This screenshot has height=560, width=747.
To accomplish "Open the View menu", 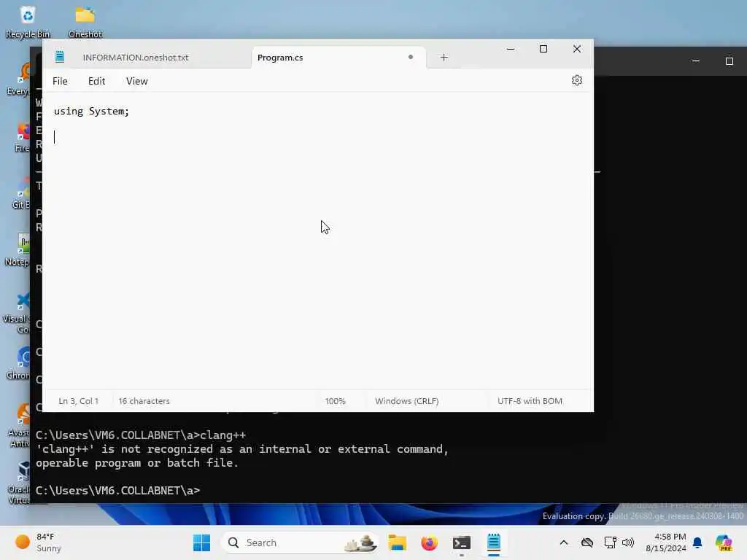I will pyautogui.click(x=136, y=81).
